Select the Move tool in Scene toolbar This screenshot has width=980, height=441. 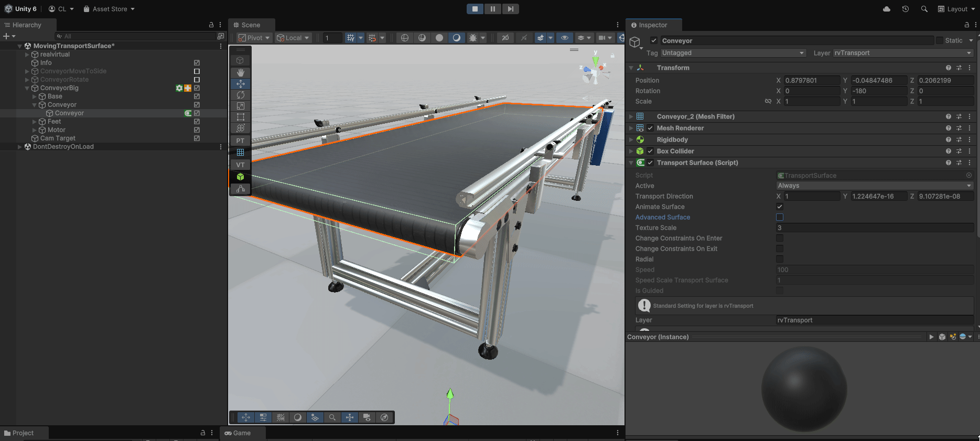pos(240,84)
